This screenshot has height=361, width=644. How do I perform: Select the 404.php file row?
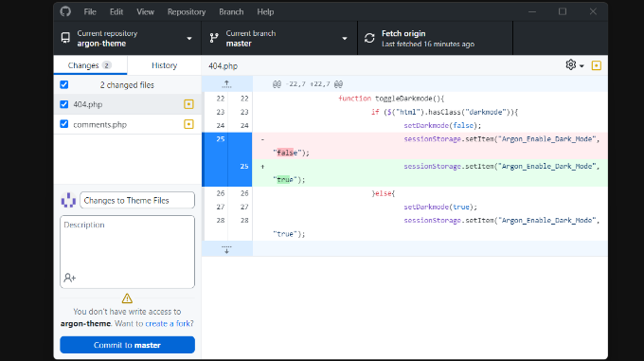pos(127,104)
